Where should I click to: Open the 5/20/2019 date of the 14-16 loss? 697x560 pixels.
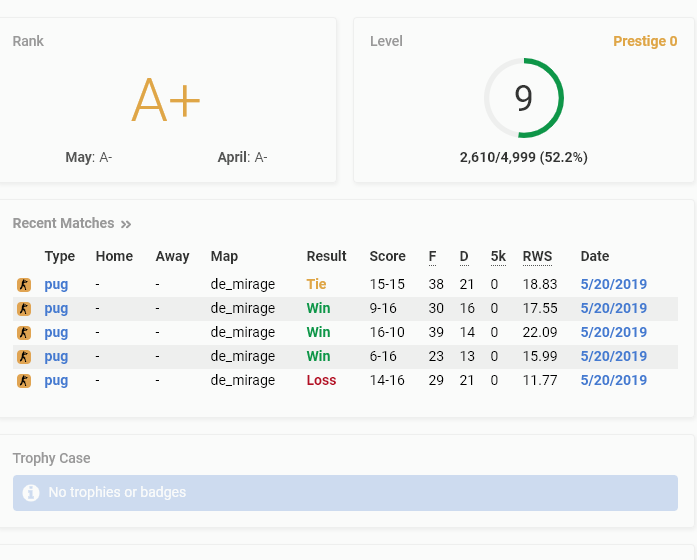click(613, 380)
